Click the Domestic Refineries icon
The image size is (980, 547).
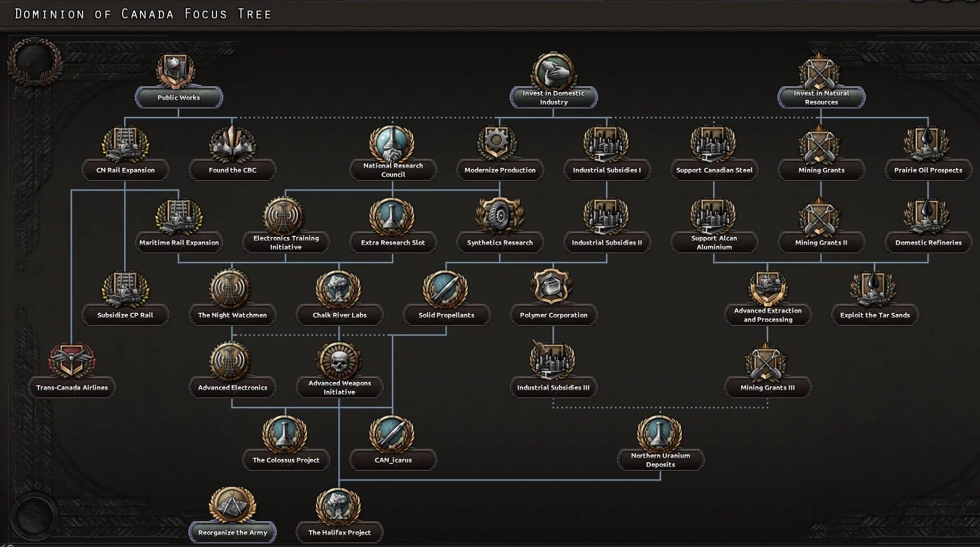[x=928, y=216]
